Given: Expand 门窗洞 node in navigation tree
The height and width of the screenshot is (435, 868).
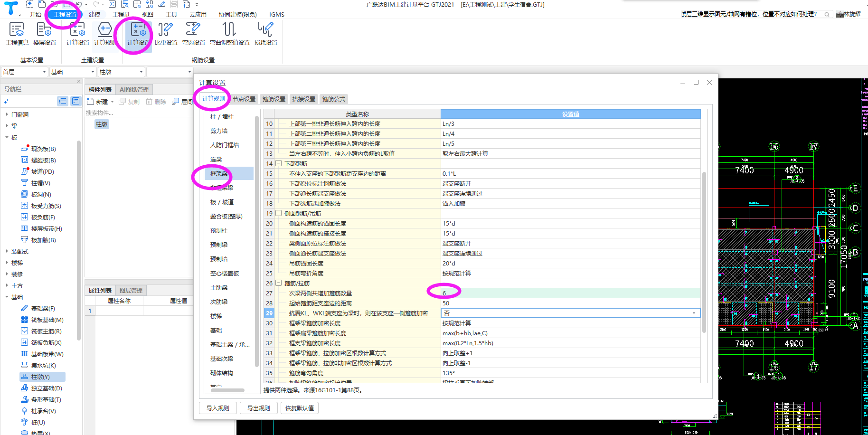Looking at the screenshot, I should [x=7, y=114].
